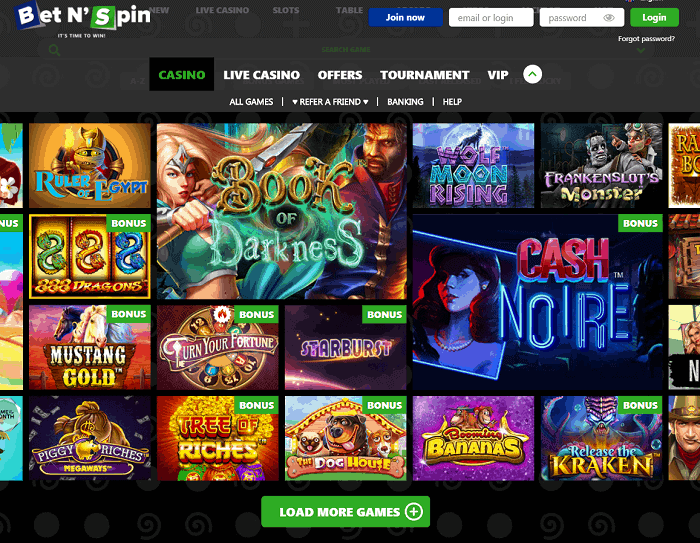Open the Tournament section
Viewport: 700px width, 543px height.
(x=425, y=75)
